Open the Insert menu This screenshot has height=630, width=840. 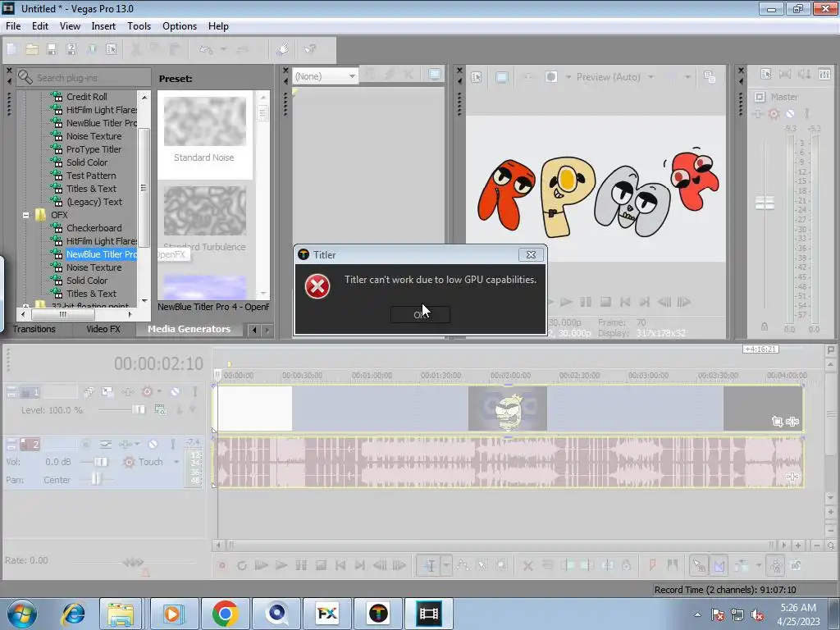[103, 26]
